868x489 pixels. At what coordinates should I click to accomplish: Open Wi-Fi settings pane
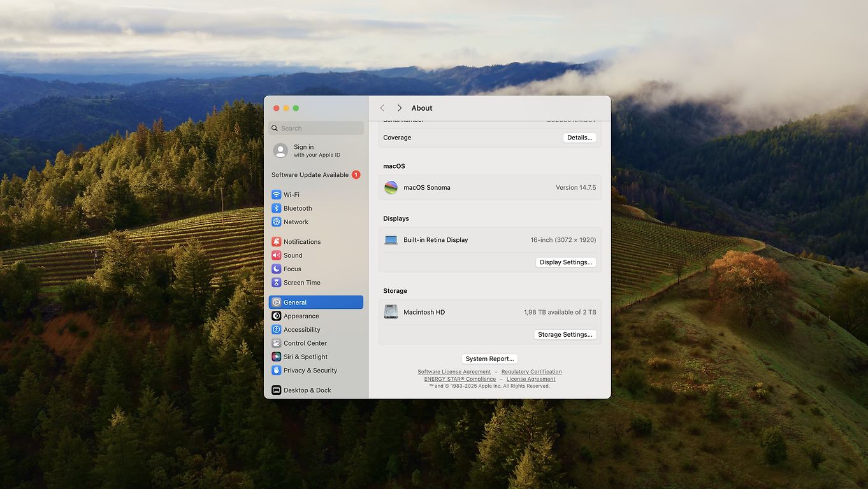coord(316,195)
